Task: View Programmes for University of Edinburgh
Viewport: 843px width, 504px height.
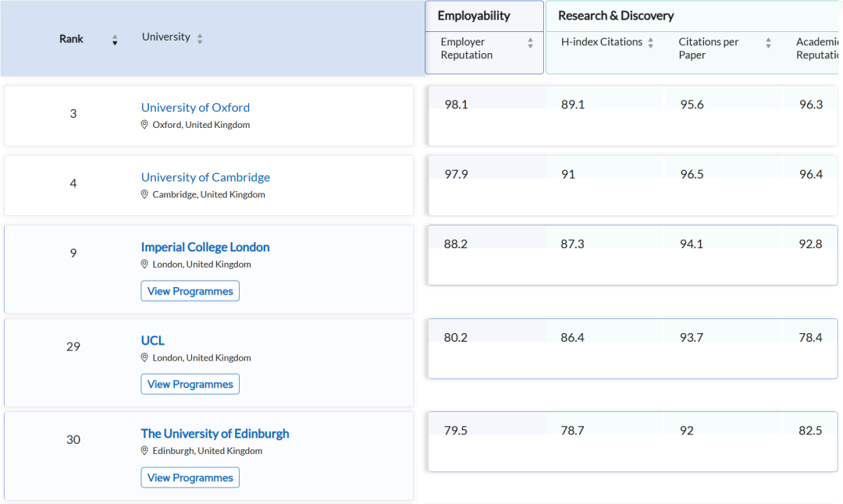Action: point(190,477)
